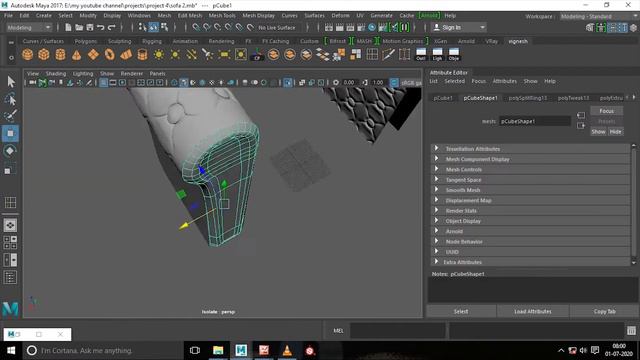The image size is (640, 360).
Task: Click the Show button in Attribute Editor
Action: tap(598, 131)
